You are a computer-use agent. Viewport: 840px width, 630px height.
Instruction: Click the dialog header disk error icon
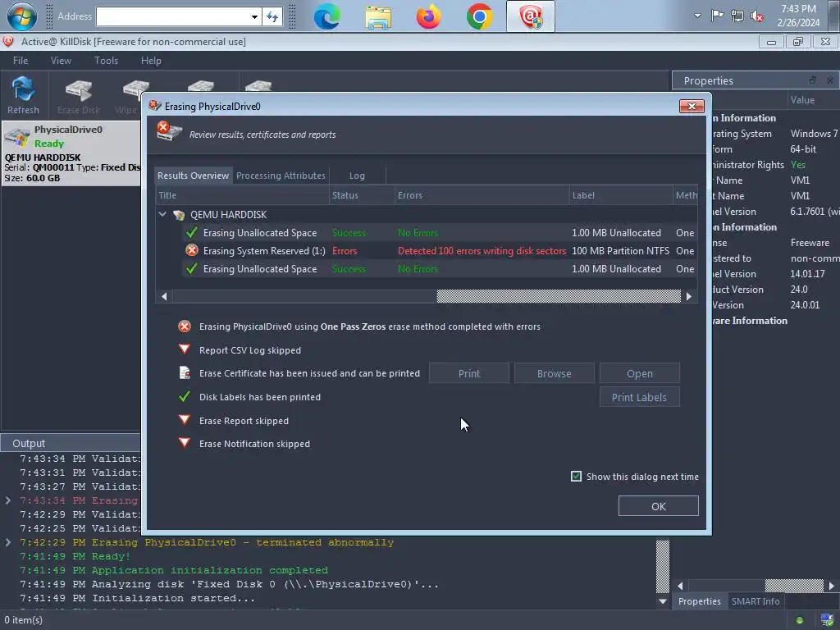point(169,131)
